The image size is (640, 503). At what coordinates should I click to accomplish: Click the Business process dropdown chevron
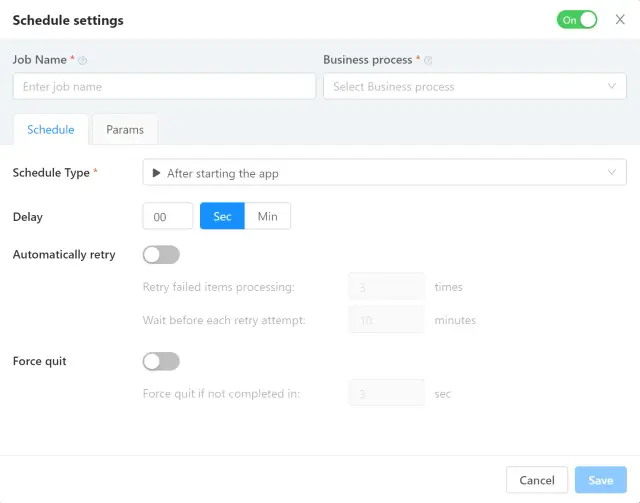[612, 87]
